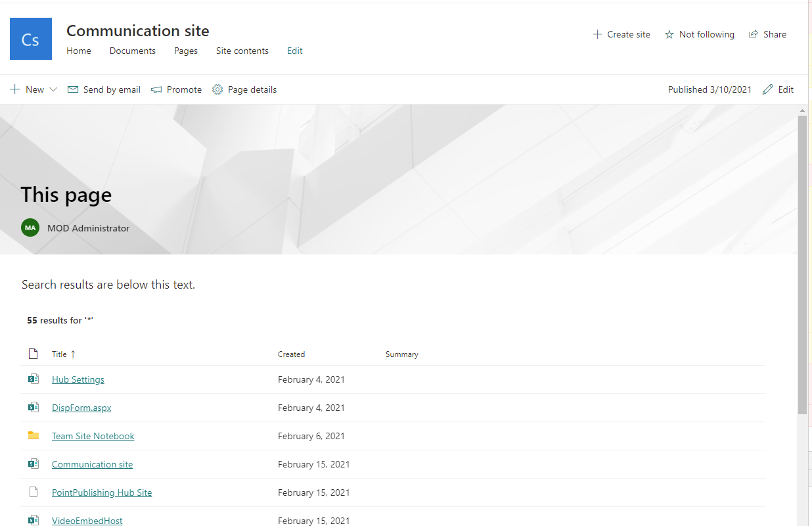The height and width of the screenshot is (526, 812).
Task: Open the PointPublishing Hub Site link
Action: point(102,492)
